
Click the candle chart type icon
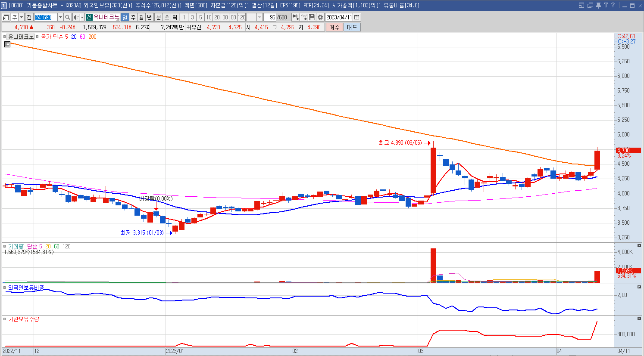pyautogui.click(x=295, y=17)
